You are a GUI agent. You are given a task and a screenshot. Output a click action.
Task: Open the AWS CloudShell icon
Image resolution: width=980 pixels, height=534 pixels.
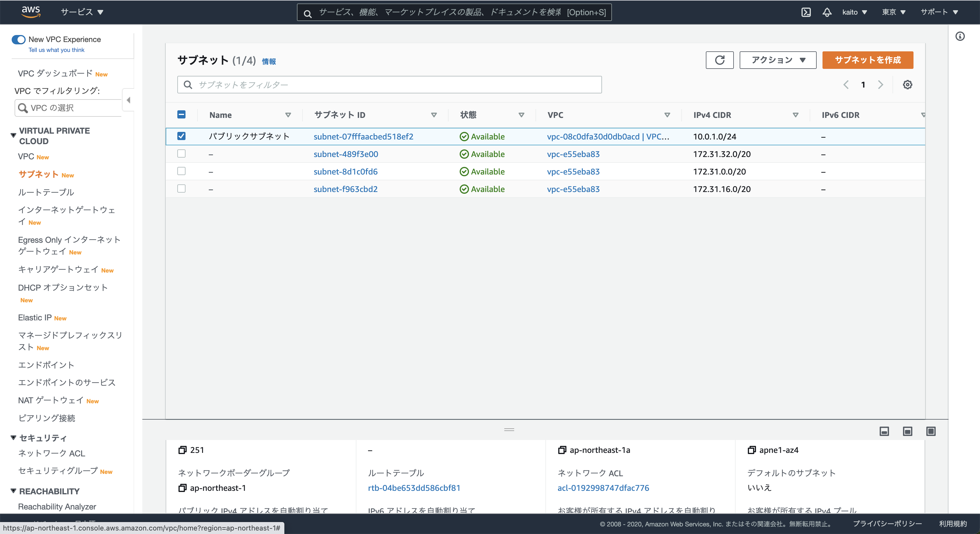pos(806,12)
